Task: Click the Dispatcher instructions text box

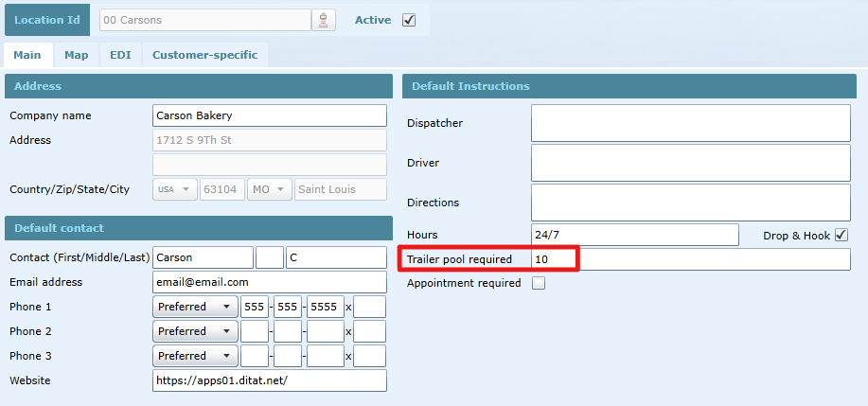Action: (690, 123)
